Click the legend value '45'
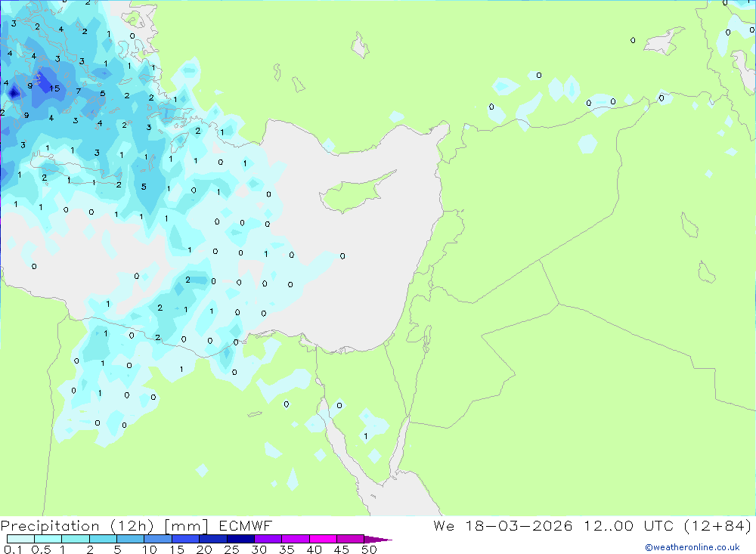The image size is (756, 554). [x=342, y=549]
